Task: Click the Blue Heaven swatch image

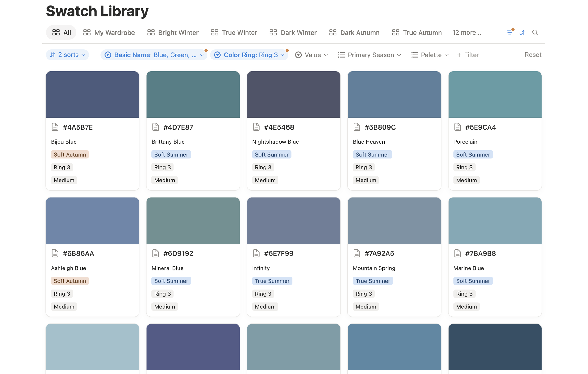Action: pos(394,94)
